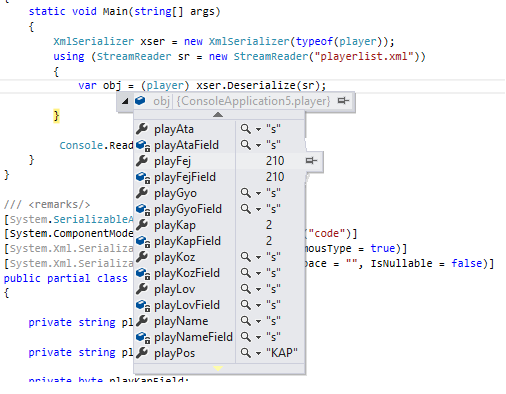Click the "KAP" value of playPos
Image resolution: width=506 pixels, height=394 pixels.
coord(282,353)
